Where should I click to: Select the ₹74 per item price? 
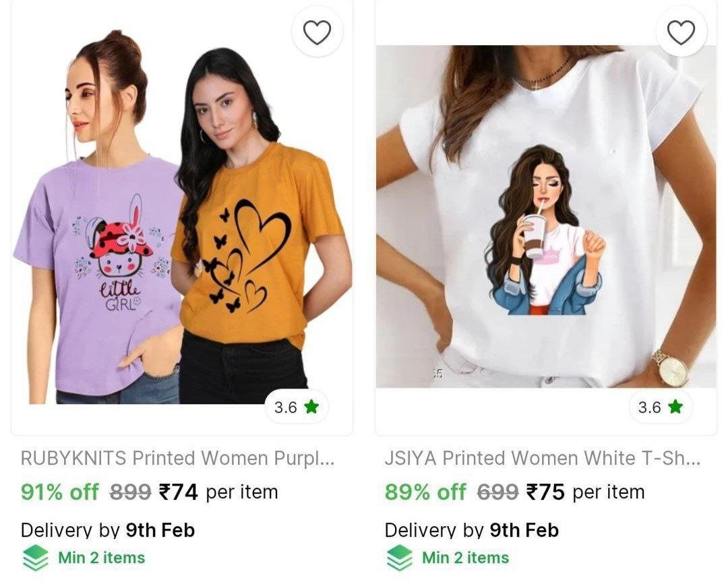click(x=218, y=492)
